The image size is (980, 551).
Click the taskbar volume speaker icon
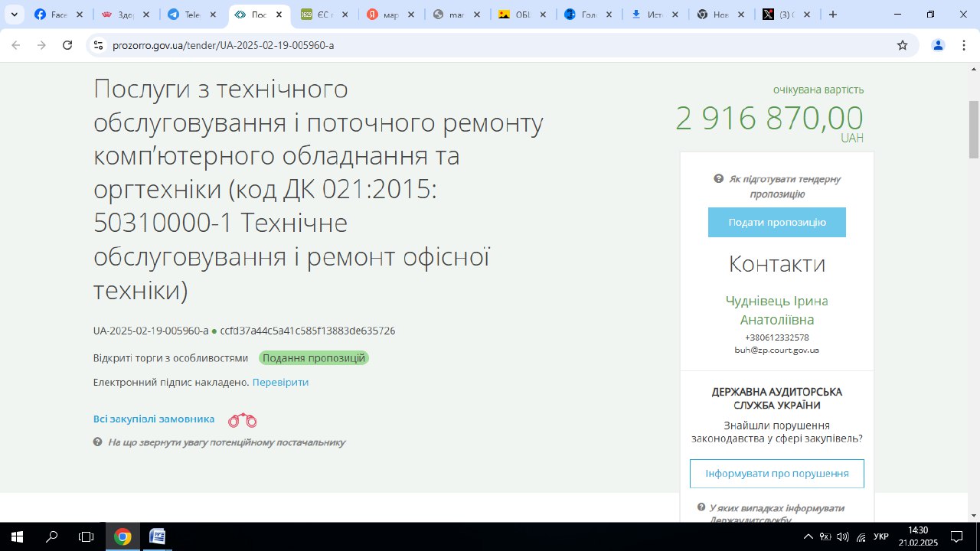point(843,536)
